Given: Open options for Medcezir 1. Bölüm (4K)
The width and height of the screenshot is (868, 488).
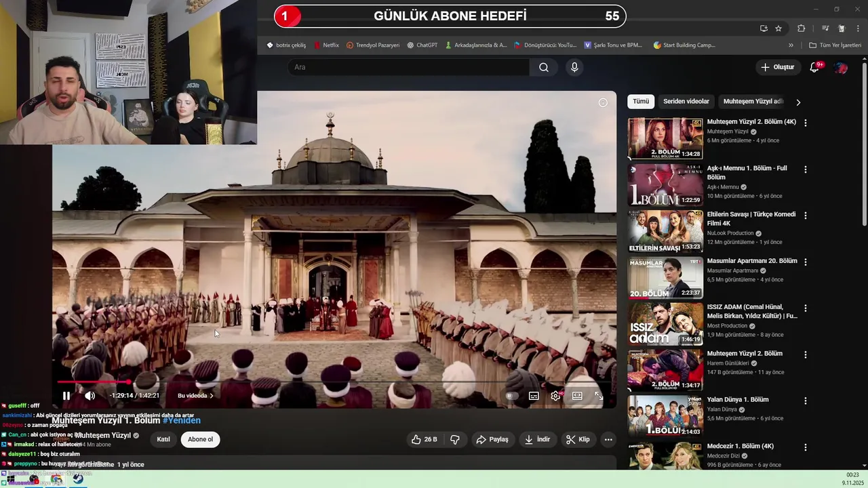Looking at the screenshot, I should [x=806, y=447].
